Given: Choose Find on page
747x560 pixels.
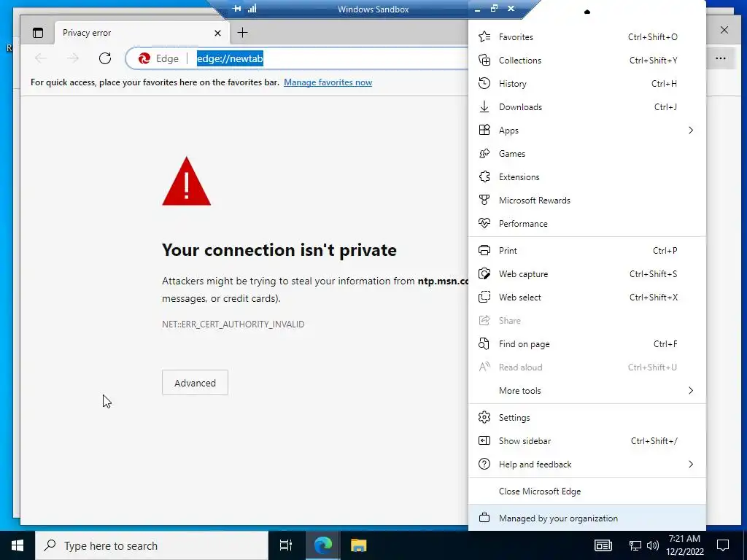Looking at the screenshot, I should coord(587,344).
